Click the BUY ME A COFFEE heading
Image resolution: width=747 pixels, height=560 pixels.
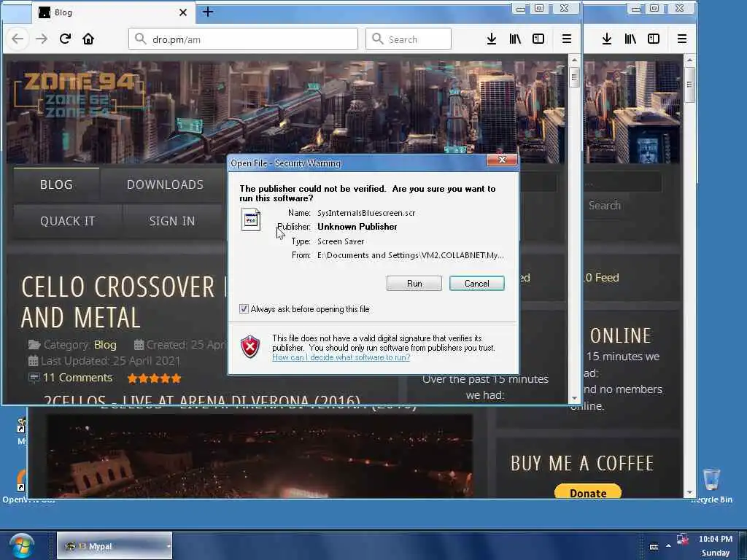582,463
